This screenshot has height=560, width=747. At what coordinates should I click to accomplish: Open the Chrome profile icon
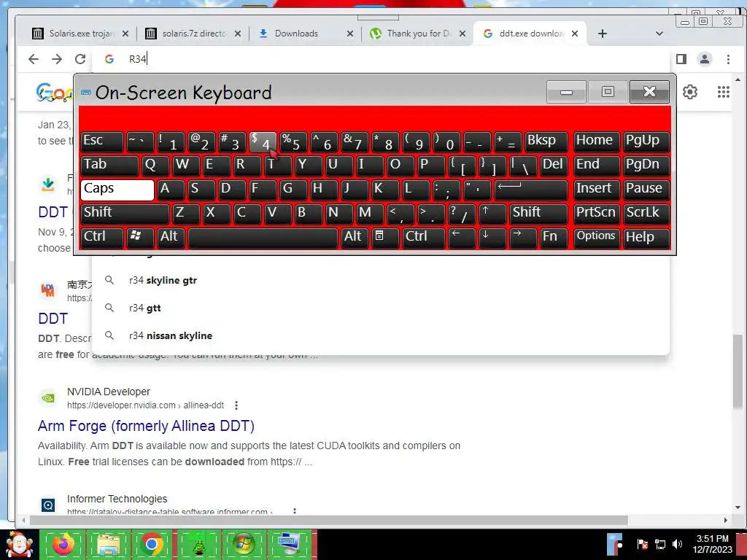click(x=704, y=59)
